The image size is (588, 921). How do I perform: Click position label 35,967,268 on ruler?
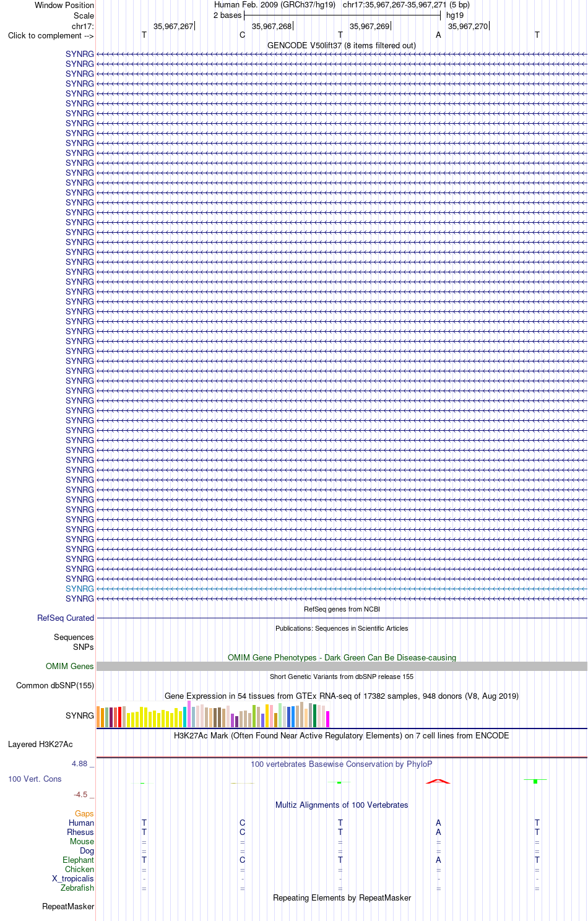[272, 26]
